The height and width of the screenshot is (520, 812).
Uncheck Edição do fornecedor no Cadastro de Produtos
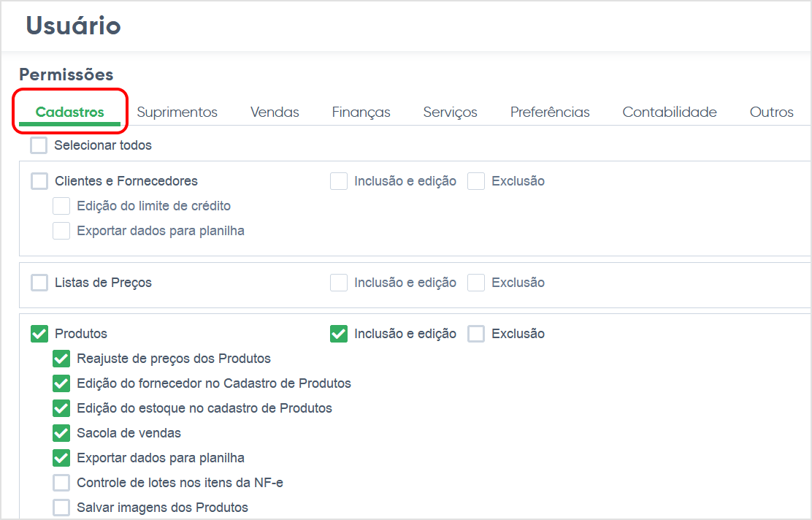pos(61,383)
